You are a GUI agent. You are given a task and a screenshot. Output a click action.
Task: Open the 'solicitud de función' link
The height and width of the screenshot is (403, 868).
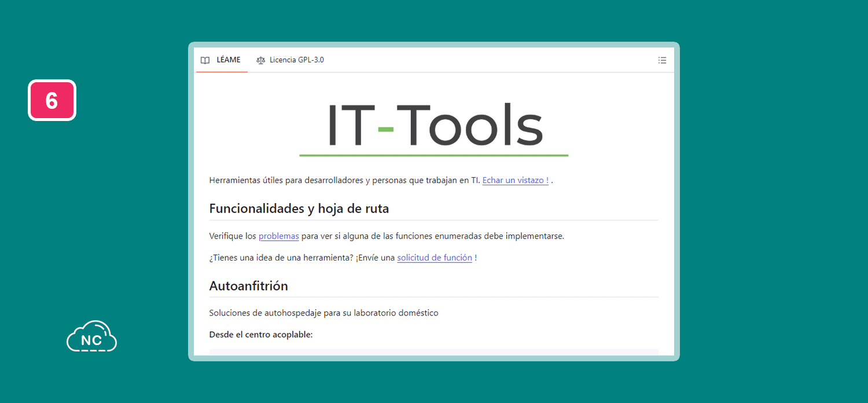pos(435,258)
